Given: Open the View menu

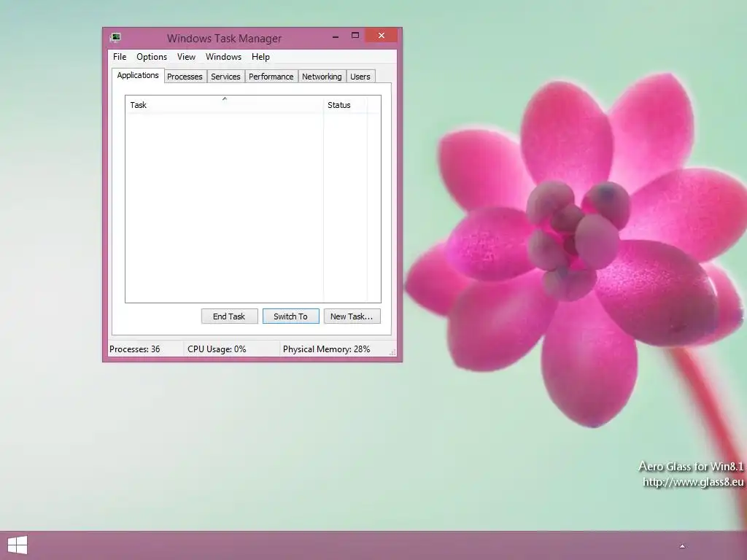Looking at the screenshot, I should [x=186, y=57].
